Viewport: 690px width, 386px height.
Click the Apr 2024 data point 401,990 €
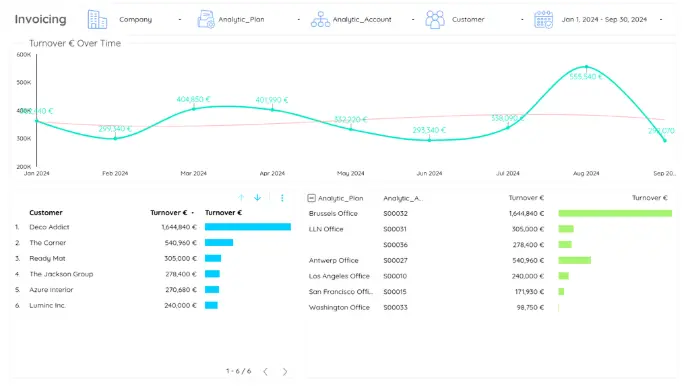[x=272, y=109]
